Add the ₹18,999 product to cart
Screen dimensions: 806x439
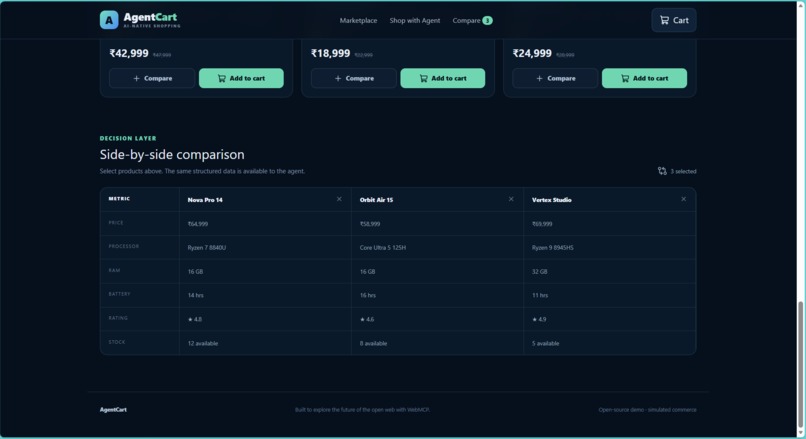pyautogui.click(x=443, y=78)
